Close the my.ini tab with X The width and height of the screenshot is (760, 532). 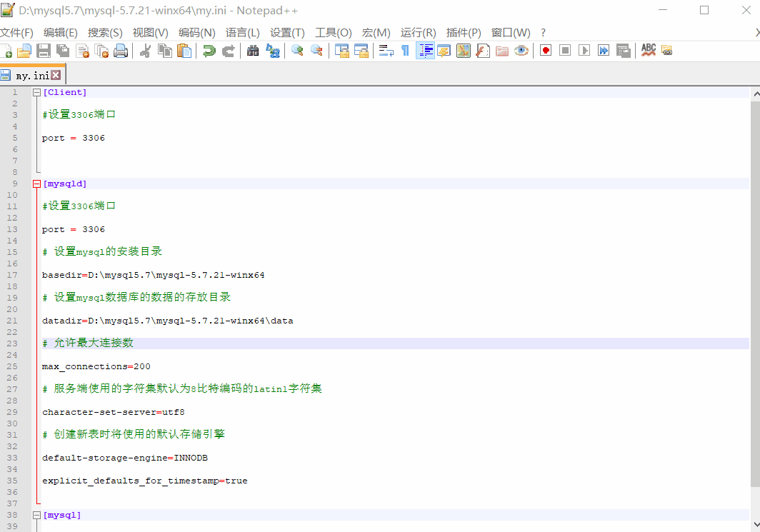click(56, 75)
